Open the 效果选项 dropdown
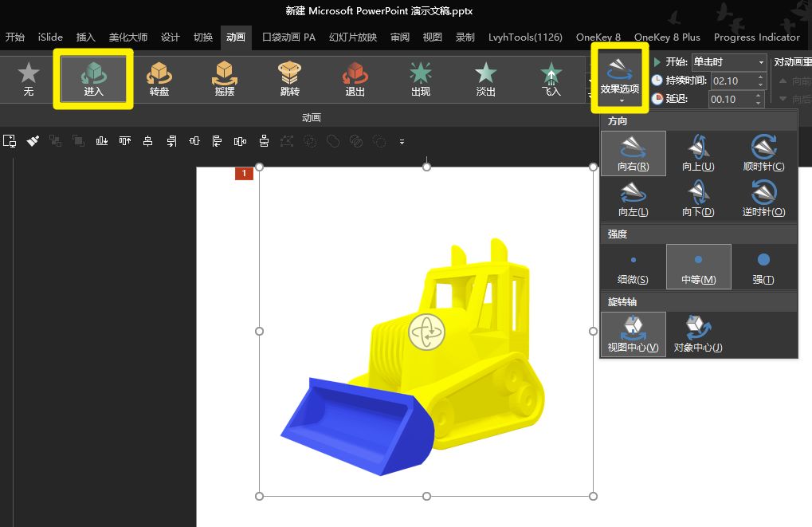The height and width of the screenshot is (527, 812). click(620, 80)
